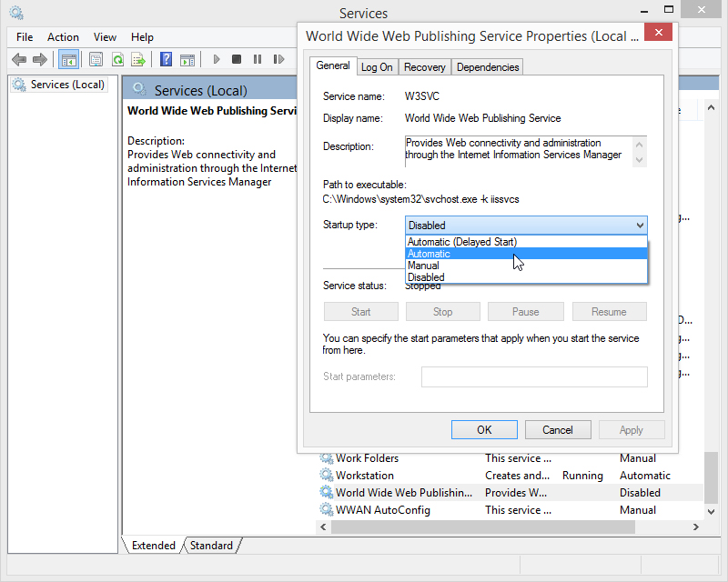This screenshot has width=728, height=582.
Task: Click OK in the Properties dialog
Action: tap(484, 430)
